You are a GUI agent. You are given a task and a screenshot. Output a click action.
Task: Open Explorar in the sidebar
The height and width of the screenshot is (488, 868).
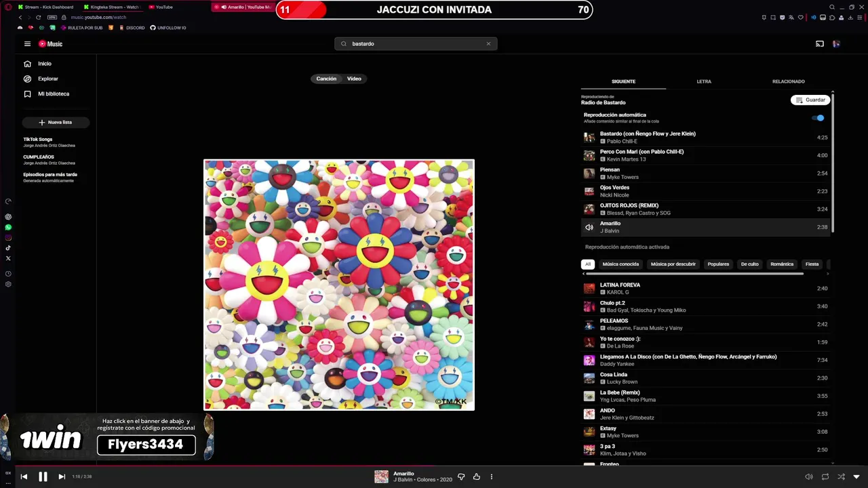[47, 79]
